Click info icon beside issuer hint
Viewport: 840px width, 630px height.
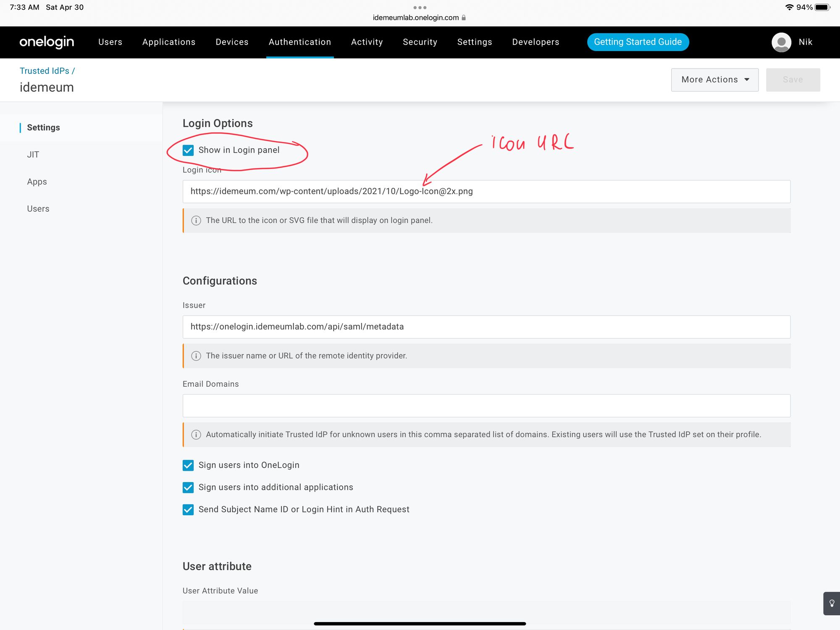coord(196,356)
